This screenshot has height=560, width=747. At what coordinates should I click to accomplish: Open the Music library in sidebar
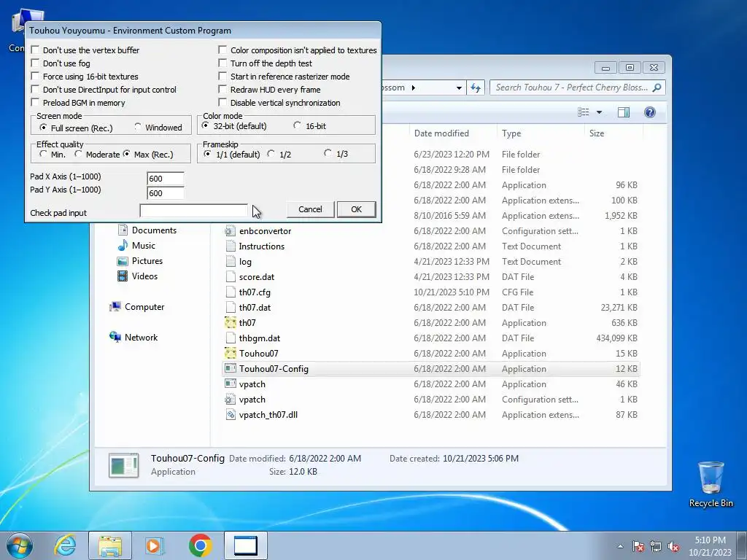(x=136, y=245)
